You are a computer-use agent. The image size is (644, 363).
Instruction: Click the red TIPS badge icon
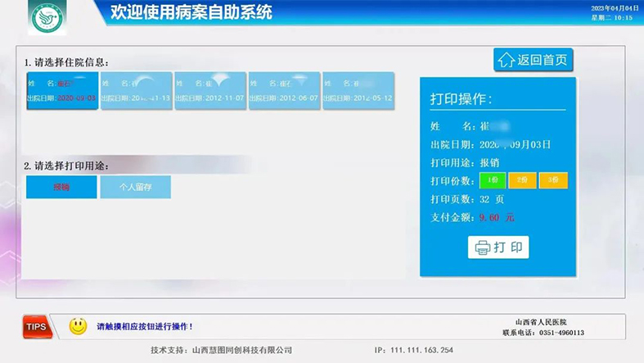[37, 326]
